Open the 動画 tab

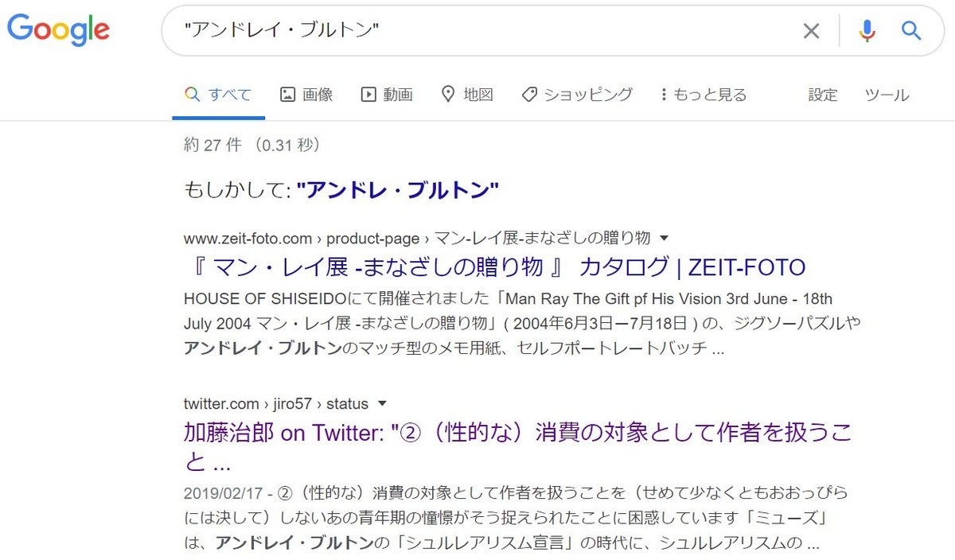point(387,95)
